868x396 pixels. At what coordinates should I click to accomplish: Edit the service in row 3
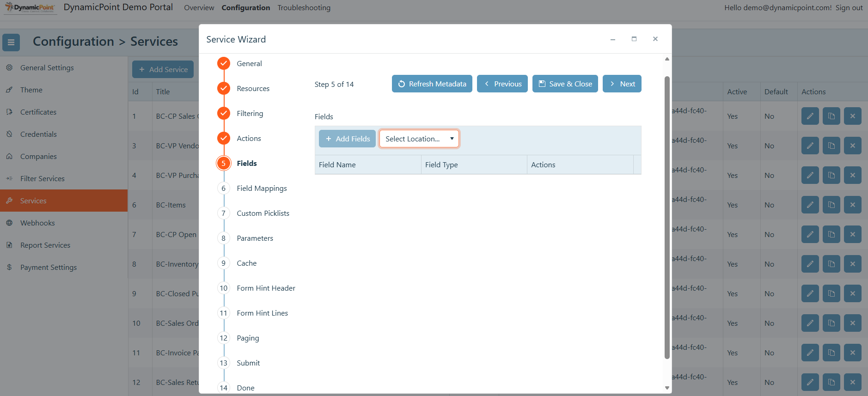(x=810, y=146)
